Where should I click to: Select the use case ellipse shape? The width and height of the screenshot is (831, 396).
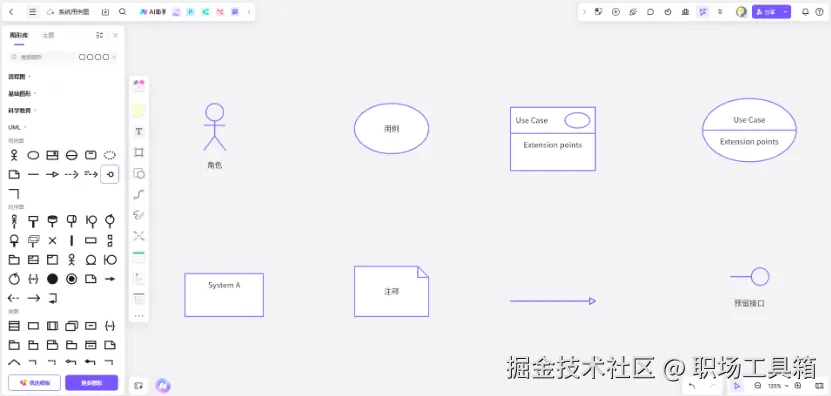pos(33,155)
